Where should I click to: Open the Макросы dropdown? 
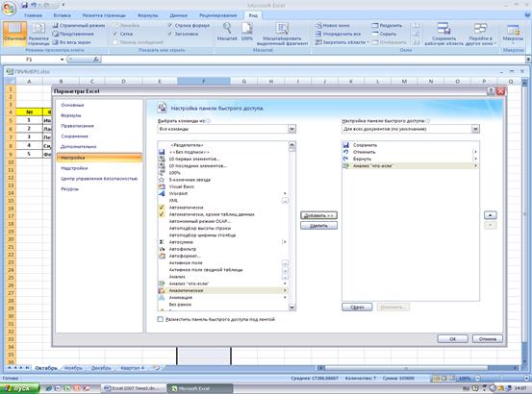coord(513,36)
